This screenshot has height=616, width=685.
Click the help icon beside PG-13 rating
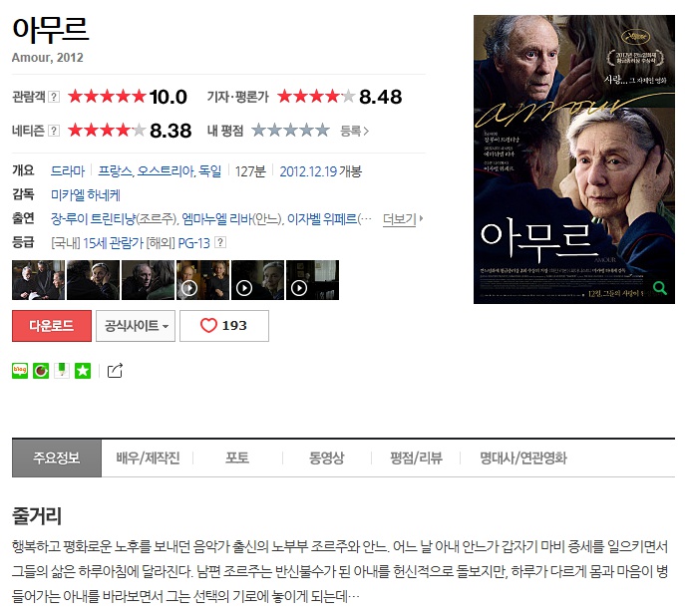(220, 242)
